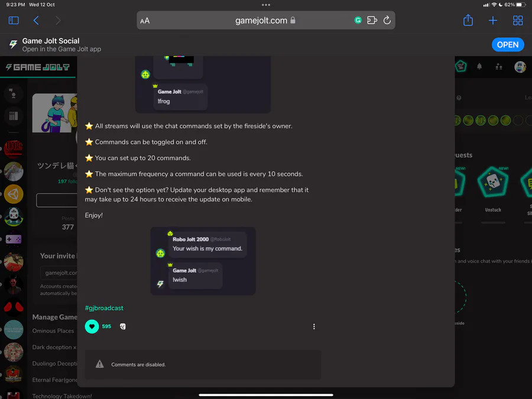The height and width of the screenshot is (399, 532).
Task: Open the discover icon above the library icon
Action: coord(14,93)
